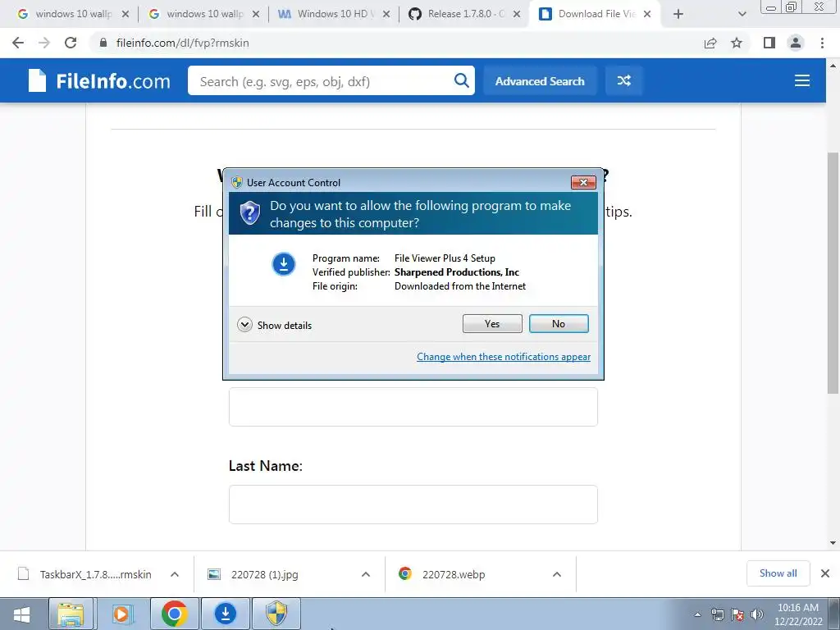Click the network tray icon
Image resolution: width=840 pixels, height=630 pixels.
tap(717, 614)
